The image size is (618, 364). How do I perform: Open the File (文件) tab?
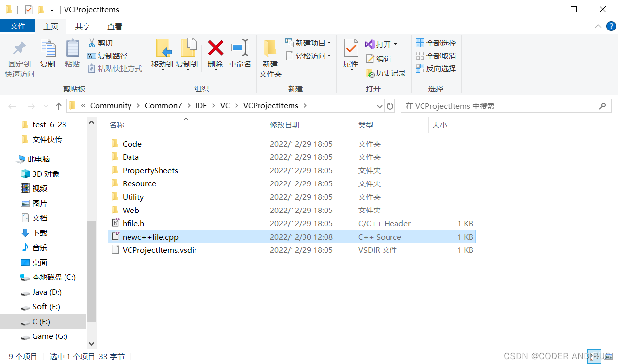[x=18, y=26]
